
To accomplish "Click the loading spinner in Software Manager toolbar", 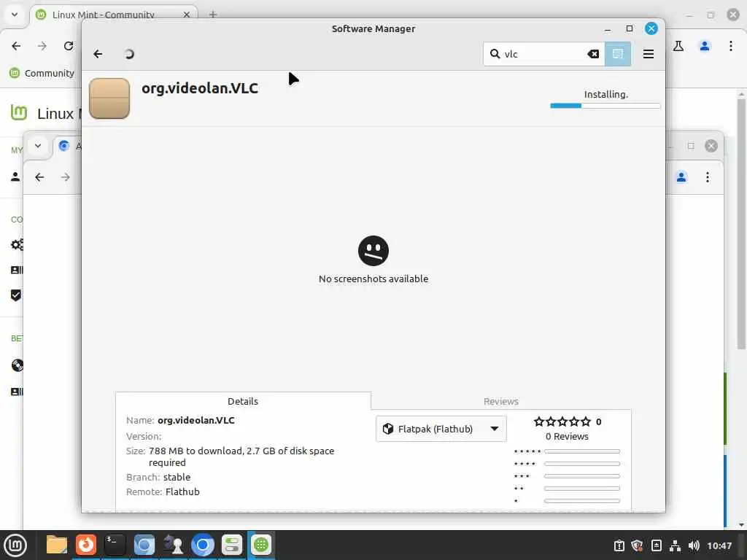I will (128, 54).
